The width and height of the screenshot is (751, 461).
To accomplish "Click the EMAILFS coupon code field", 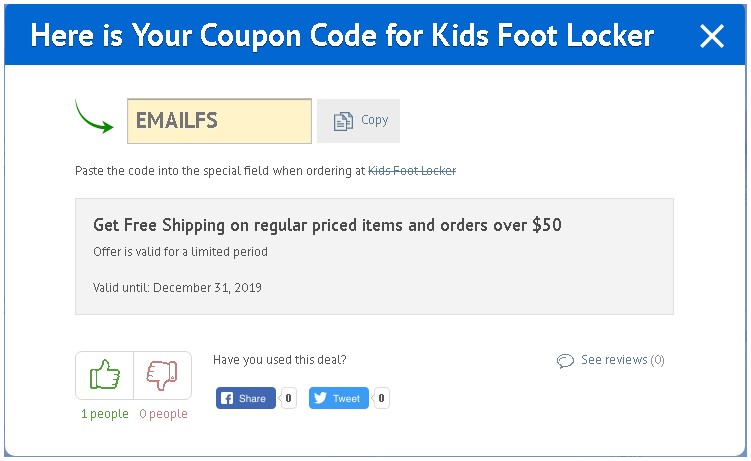I will point(219,121).
